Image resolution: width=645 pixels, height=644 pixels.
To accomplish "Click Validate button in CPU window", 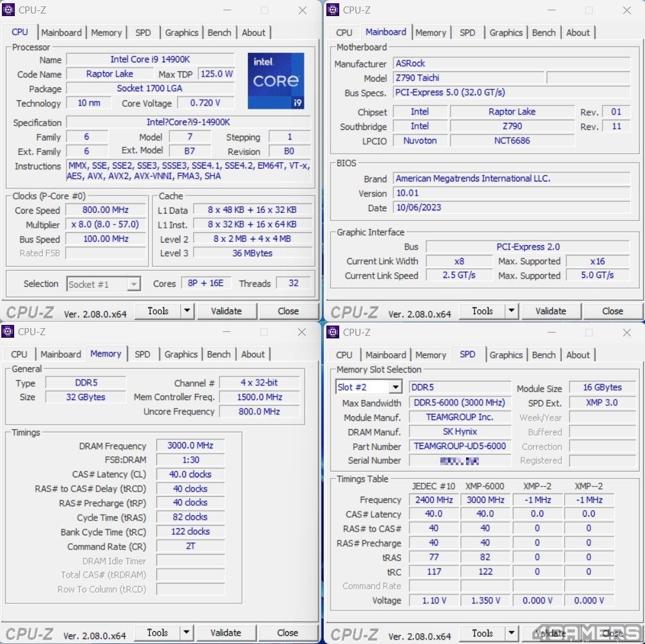I will pos(227,311).
